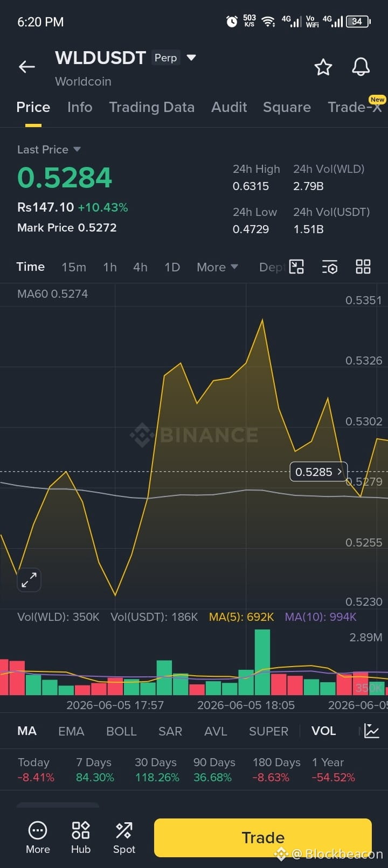
Task: Open the indicator settings chart icon
Action: point(372,731)
